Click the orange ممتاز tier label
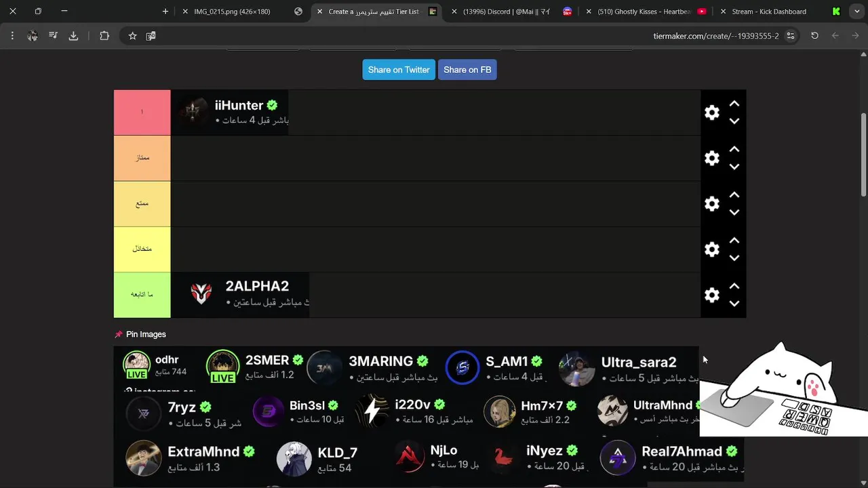 pyautogui.click(x=142, y=158)
